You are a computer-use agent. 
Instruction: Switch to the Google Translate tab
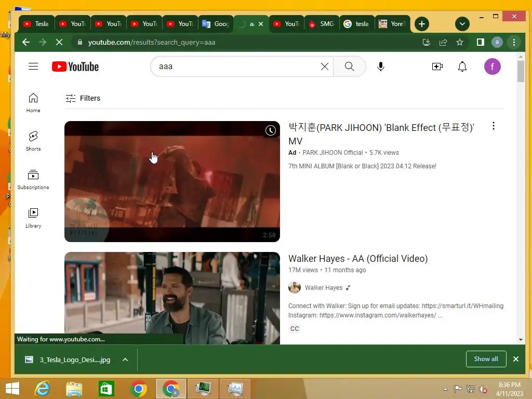[216, 24]
